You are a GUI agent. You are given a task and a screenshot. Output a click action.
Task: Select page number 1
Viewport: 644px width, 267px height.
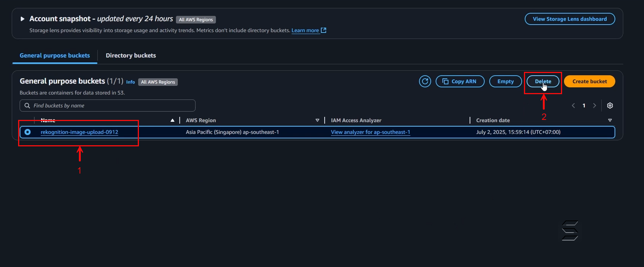(584, 106)
